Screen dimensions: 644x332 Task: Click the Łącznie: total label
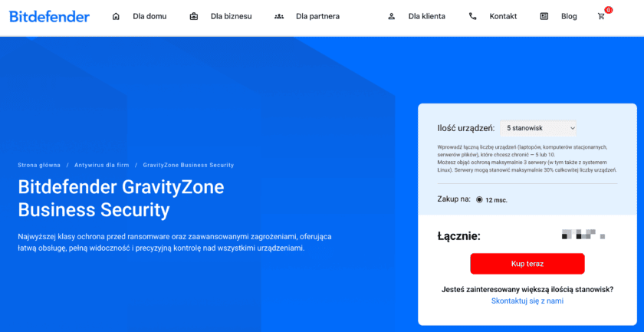pyautogui.click(x=459, y=236)
